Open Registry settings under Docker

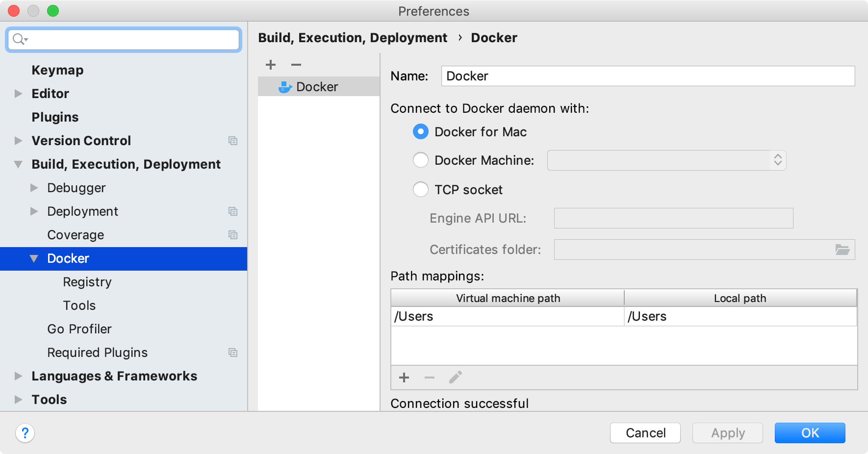[x=87, y=282]
